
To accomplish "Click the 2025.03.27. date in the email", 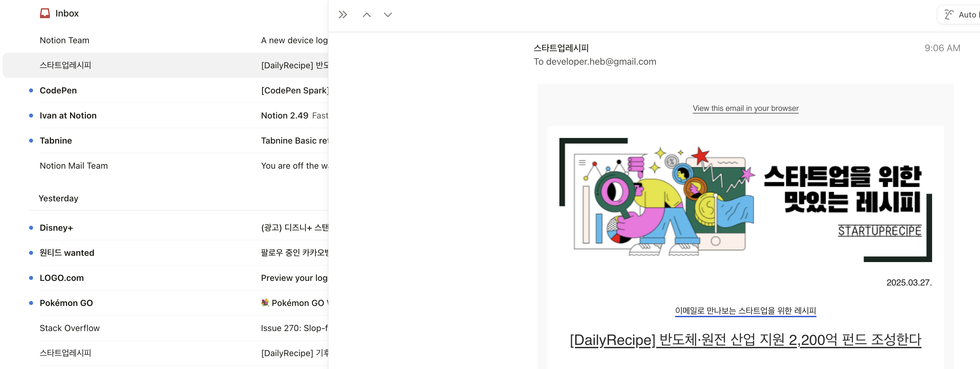I will tap(909, 282).
